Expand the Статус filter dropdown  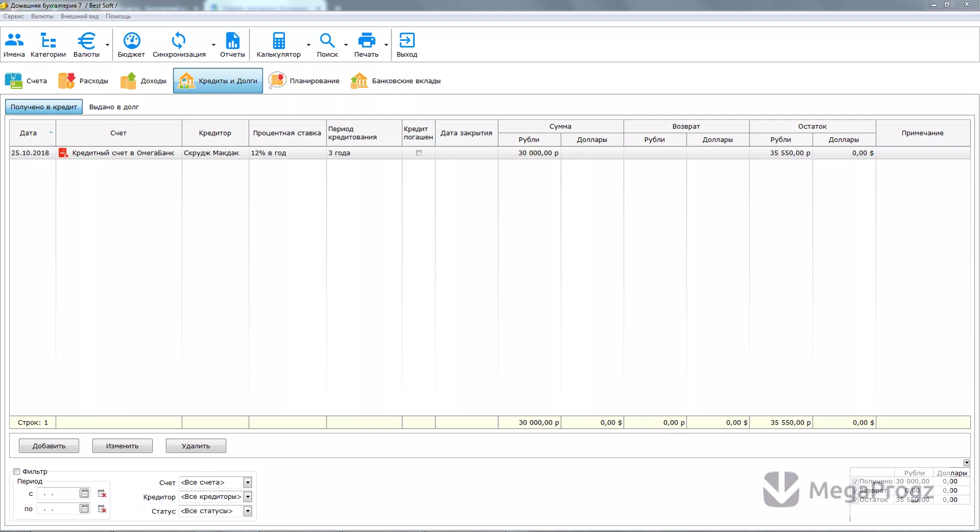coord(248,511)
